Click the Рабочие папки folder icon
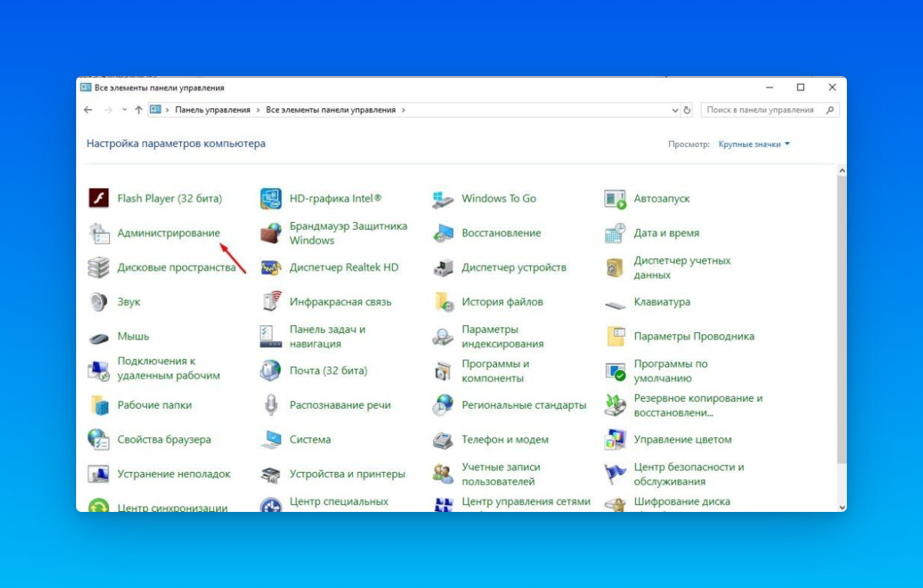This screenshot has width=923, height=588. (98, 405)
